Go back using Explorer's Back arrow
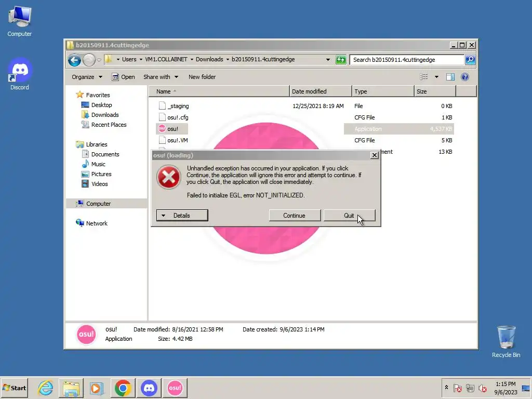Screen dimensions: 532x399 coord(74,60)
